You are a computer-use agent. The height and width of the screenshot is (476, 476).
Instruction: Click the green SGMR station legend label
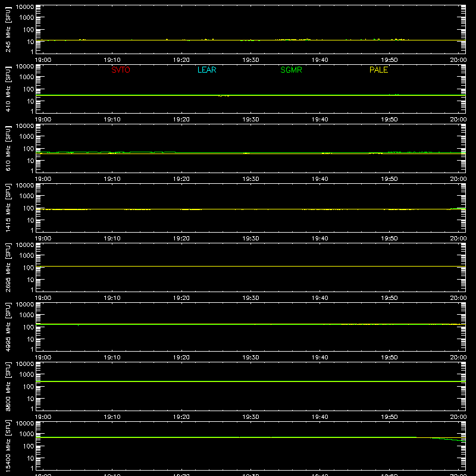pos(291,70)
